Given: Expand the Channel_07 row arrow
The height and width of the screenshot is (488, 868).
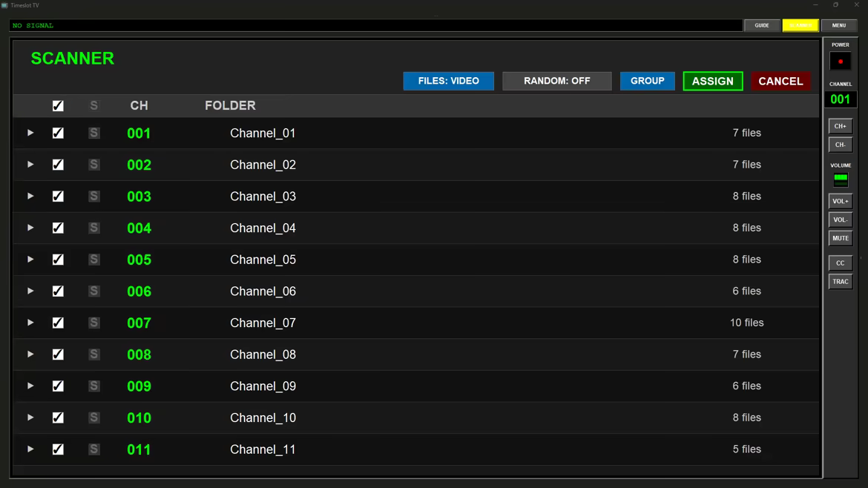Looking at the screenshot, I should [x=30, y=323].
